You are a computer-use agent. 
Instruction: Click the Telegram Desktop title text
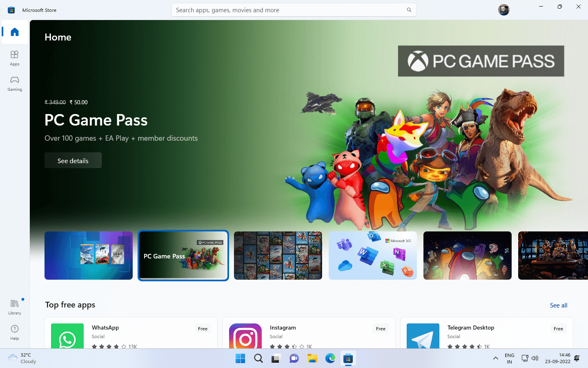click(471, 328)
